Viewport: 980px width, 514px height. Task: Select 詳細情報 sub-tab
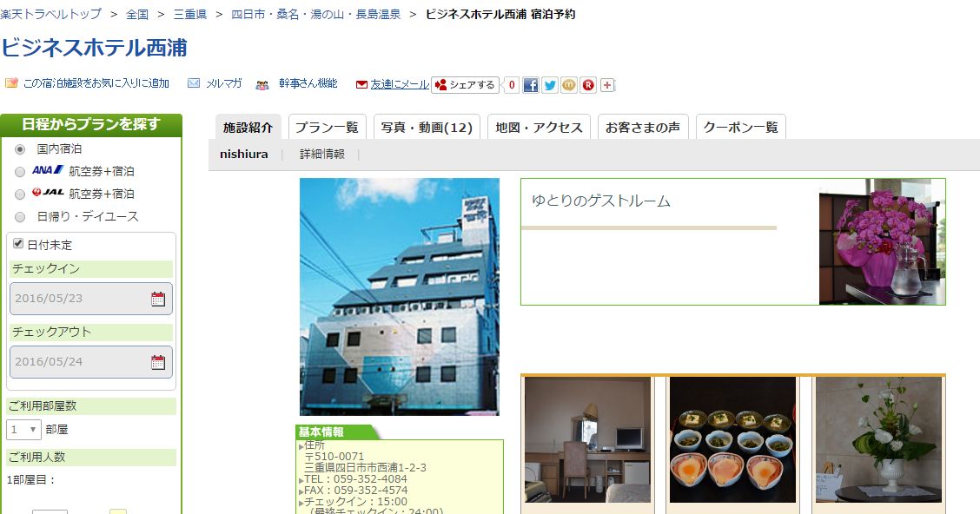click(321, 155)
